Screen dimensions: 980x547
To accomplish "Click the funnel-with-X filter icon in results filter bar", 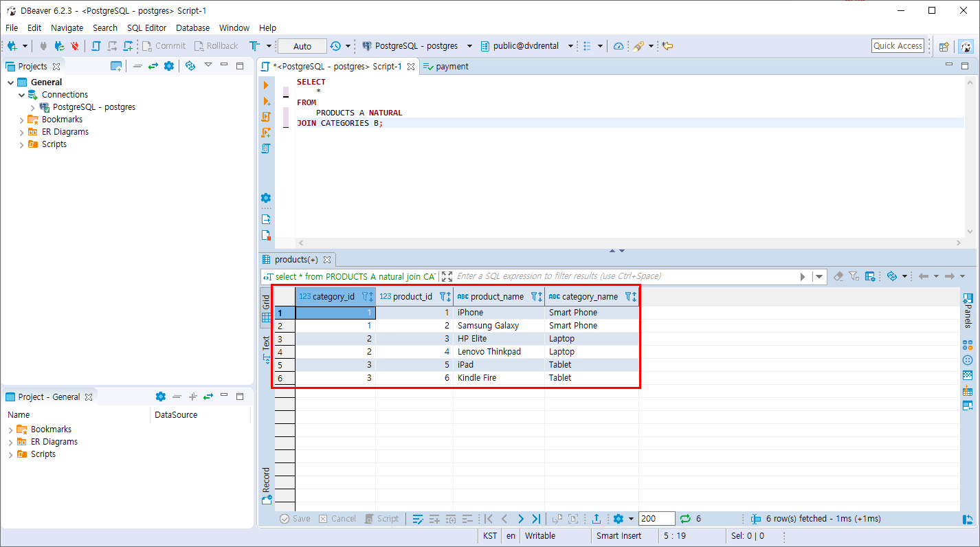I will (854, 276).
